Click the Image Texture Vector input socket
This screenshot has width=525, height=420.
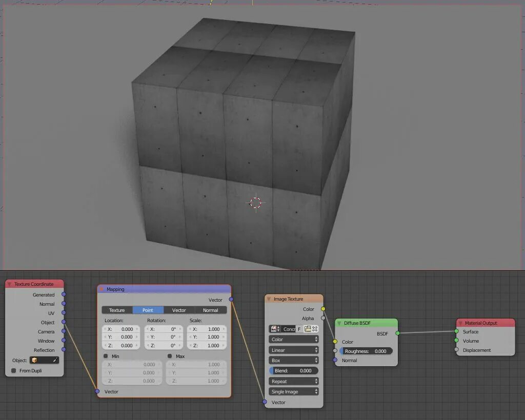click(265, 402)
